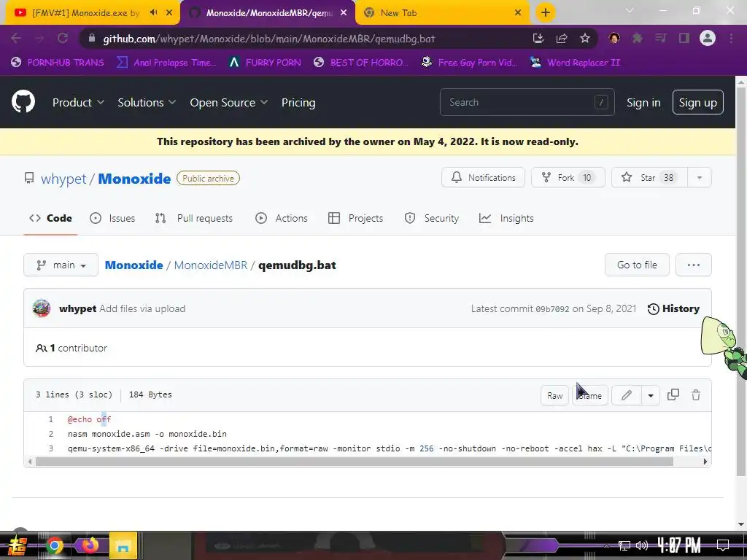
Task: Open Firefox from the taskbar
Action: pyautogui.click(x=89, y=545)
